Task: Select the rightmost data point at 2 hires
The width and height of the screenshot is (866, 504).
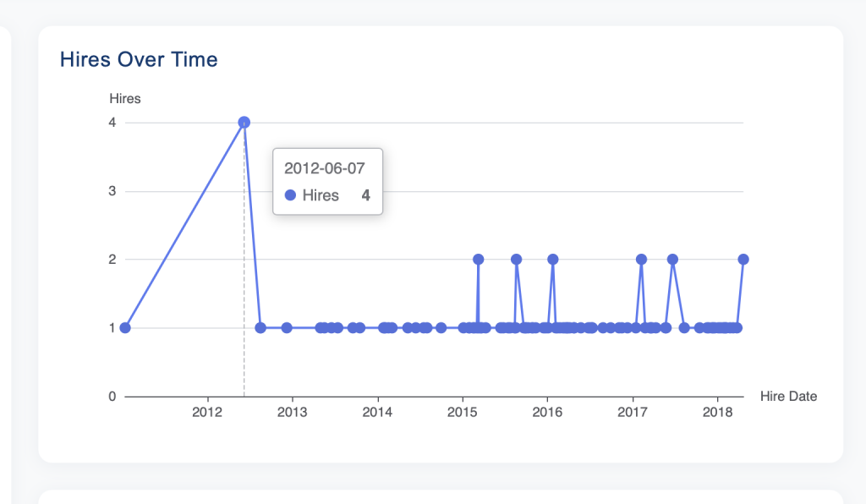Action: pos(743,258)
